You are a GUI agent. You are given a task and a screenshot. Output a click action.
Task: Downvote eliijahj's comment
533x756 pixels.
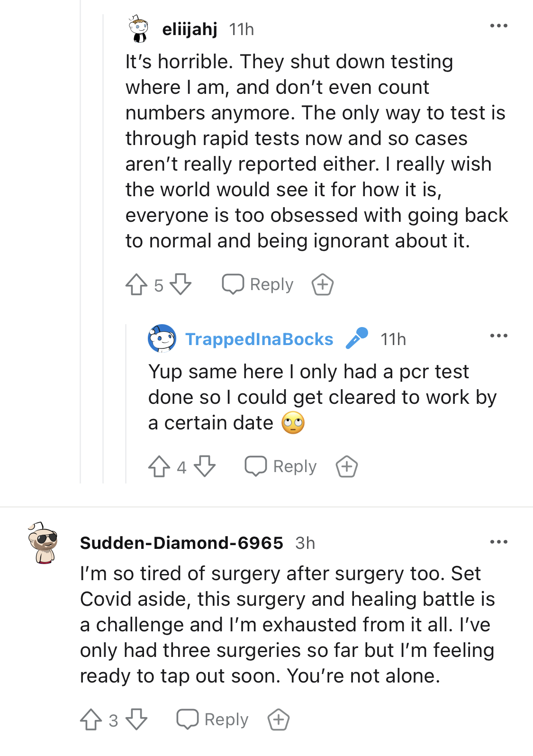click(181, 285)
